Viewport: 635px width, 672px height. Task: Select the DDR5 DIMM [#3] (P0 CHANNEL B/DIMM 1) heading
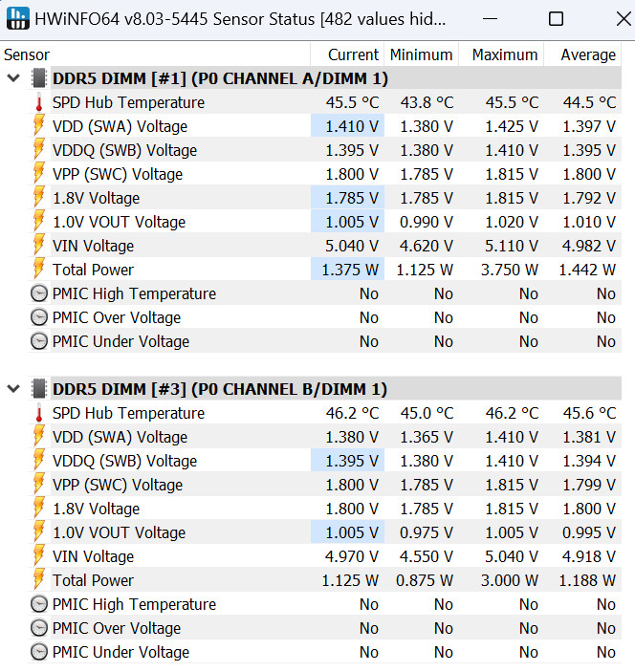(x=220, y=389)
